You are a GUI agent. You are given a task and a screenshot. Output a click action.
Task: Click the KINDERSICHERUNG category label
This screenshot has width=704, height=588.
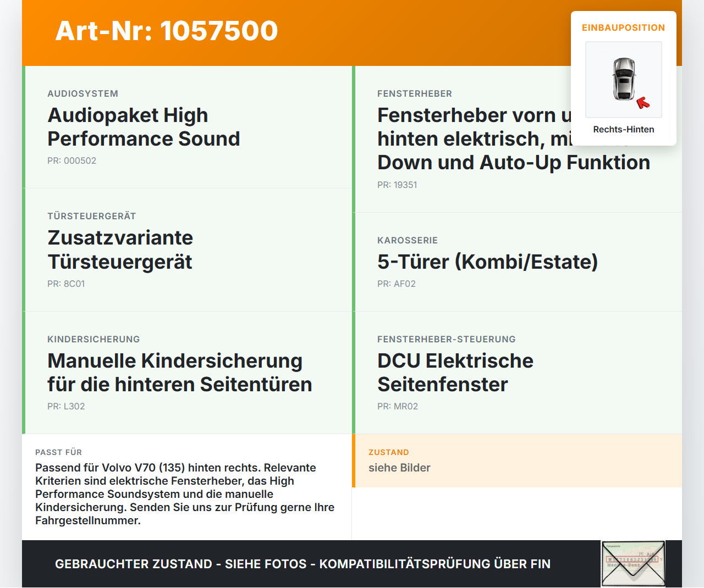(94, 339)
